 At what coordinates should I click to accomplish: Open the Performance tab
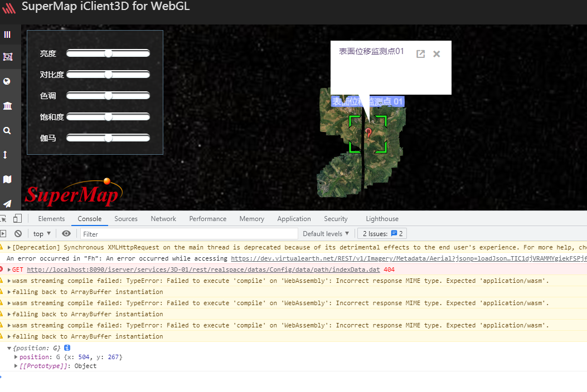point(208,219)
